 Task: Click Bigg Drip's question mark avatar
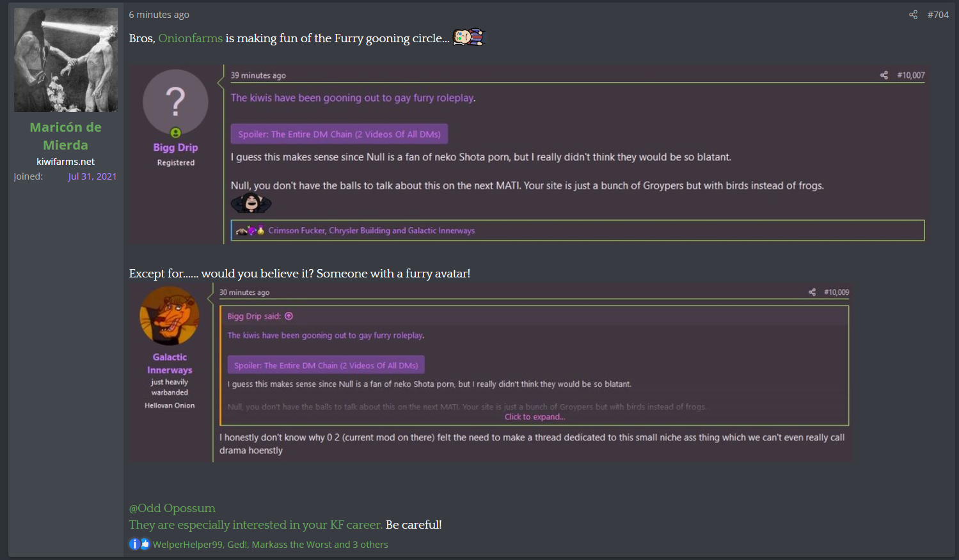coord(175,101)
